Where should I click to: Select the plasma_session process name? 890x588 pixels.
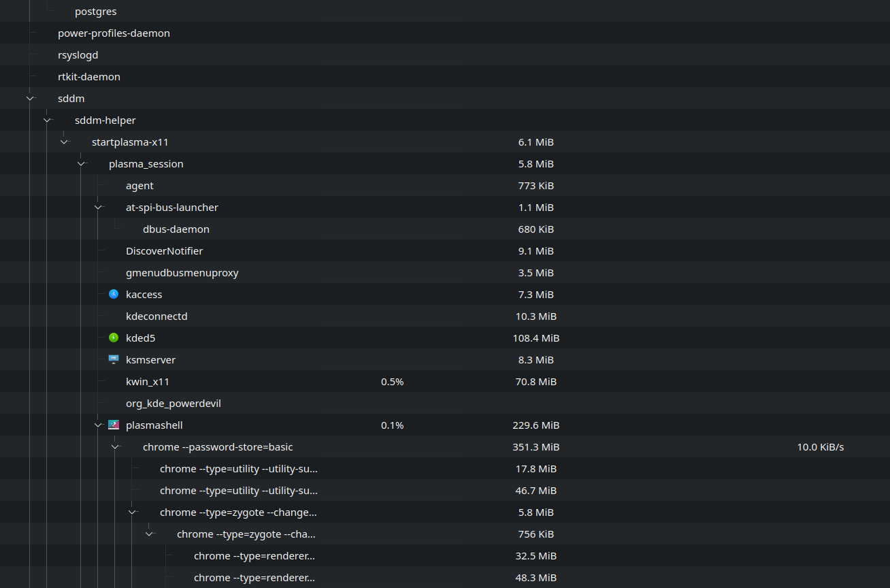point(146,163)
